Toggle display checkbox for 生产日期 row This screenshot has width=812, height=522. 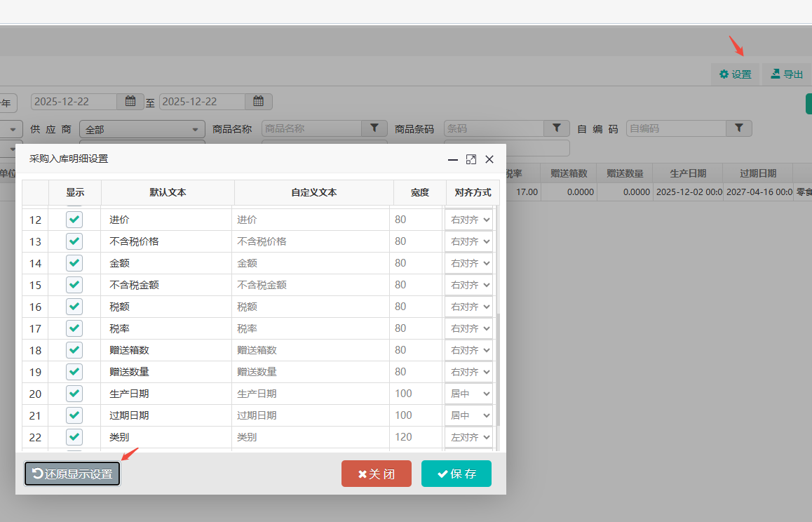point(74,394)
